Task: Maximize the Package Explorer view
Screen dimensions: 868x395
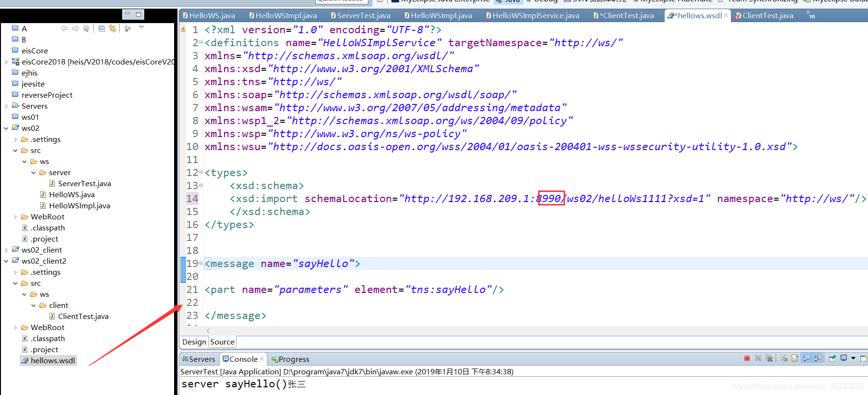Action: [138, 14]
